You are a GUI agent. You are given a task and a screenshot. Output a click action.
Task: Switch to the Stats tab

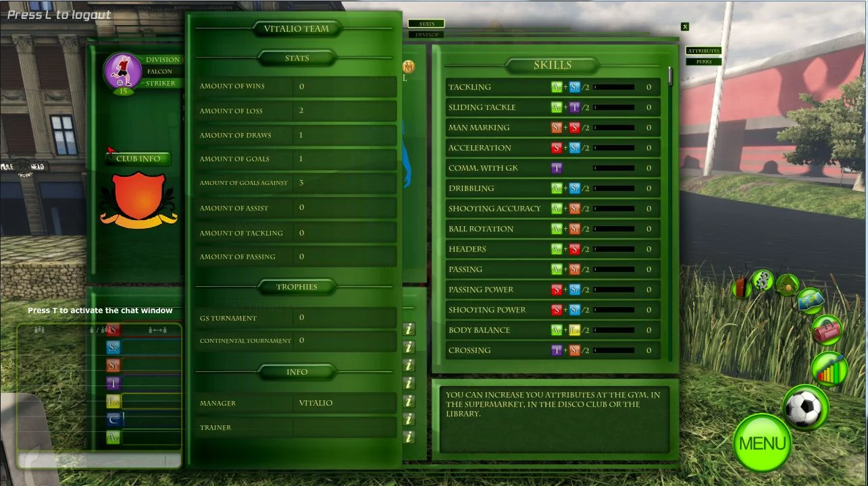coord(426,24)
